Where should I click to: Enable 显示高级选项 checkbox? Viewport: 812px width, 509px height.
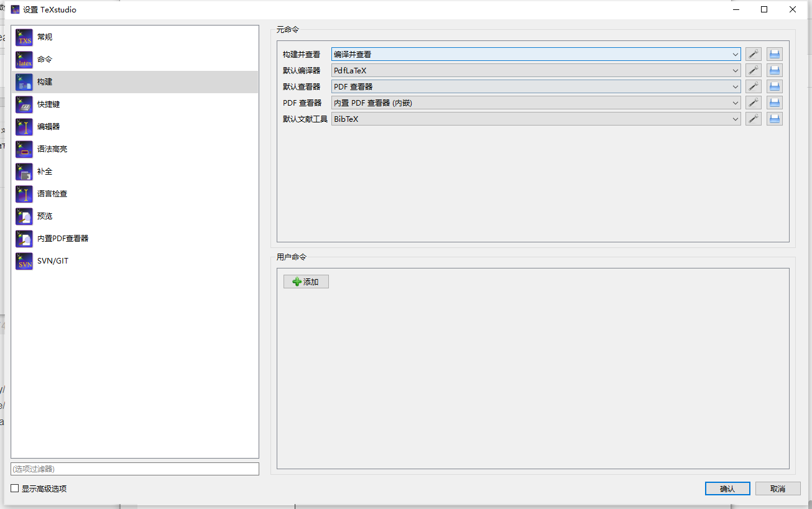tap(15, 488)
